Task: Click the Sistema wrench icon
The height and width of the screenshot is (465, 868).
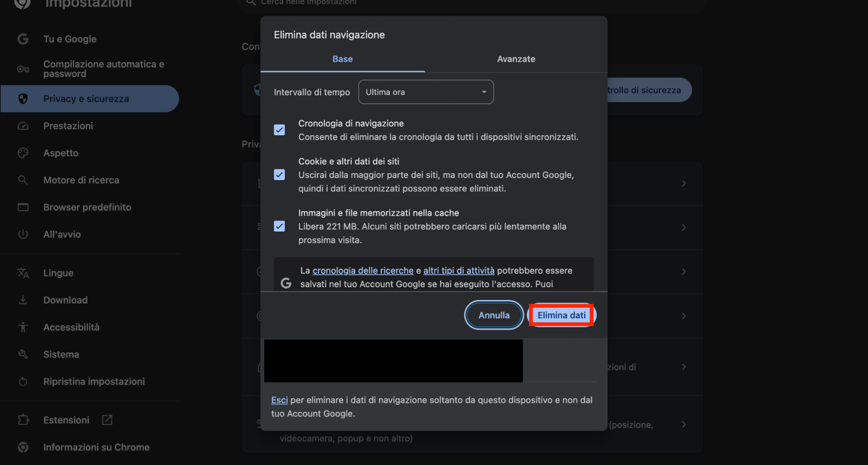Action: point(23,354)
